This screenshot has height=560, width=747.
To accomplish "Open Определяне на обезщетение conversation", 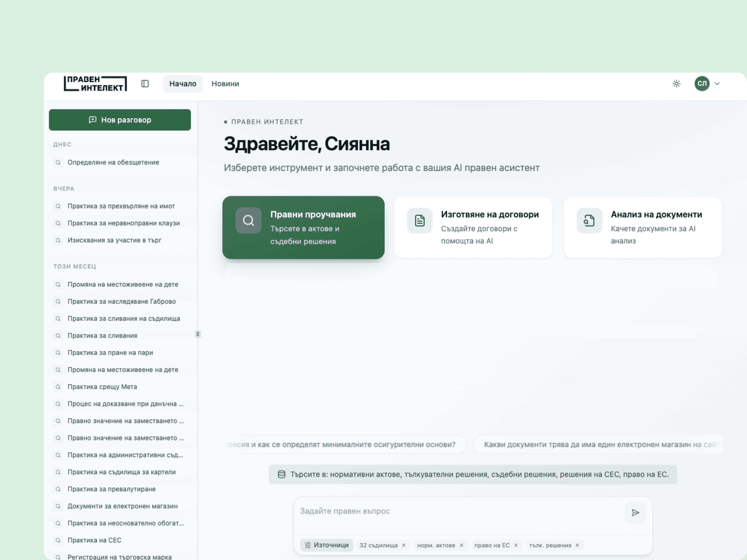I will 113,162.
